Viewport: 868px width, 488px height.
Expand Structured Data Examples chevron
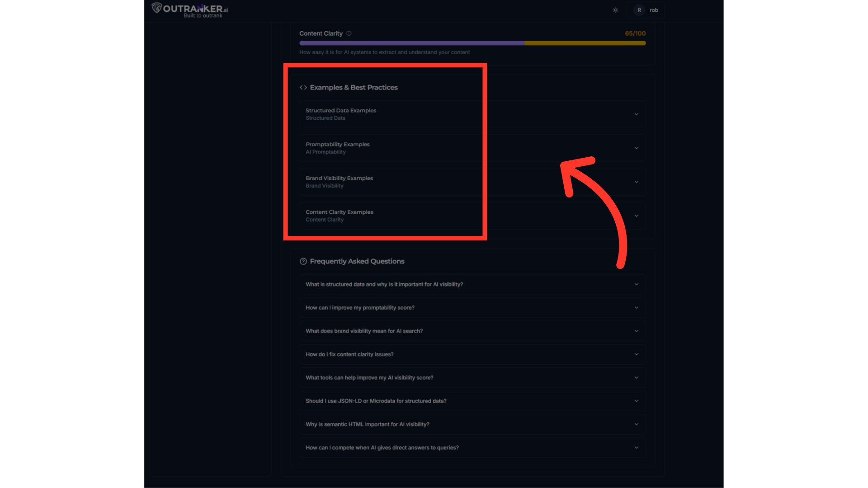pos(636,114)
